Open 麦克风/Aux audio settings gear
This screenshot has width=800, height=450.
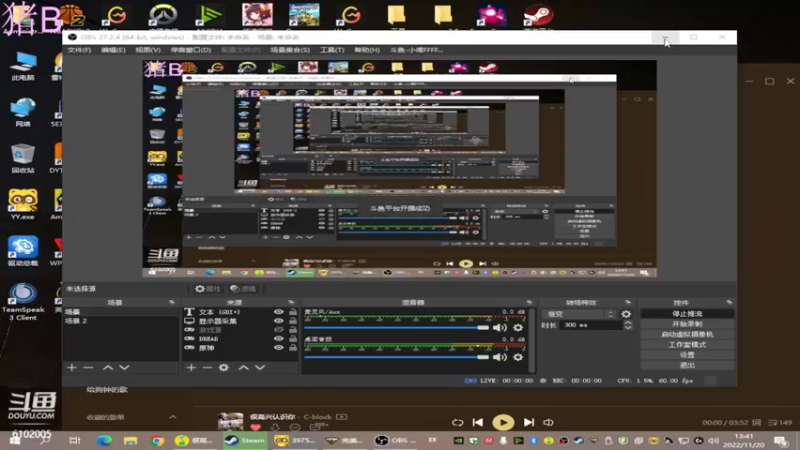(518, 328)
